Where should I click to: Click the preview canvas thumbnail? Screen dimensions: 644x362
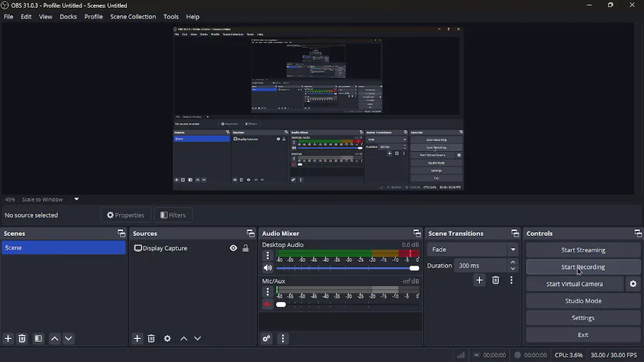[318, 108]
